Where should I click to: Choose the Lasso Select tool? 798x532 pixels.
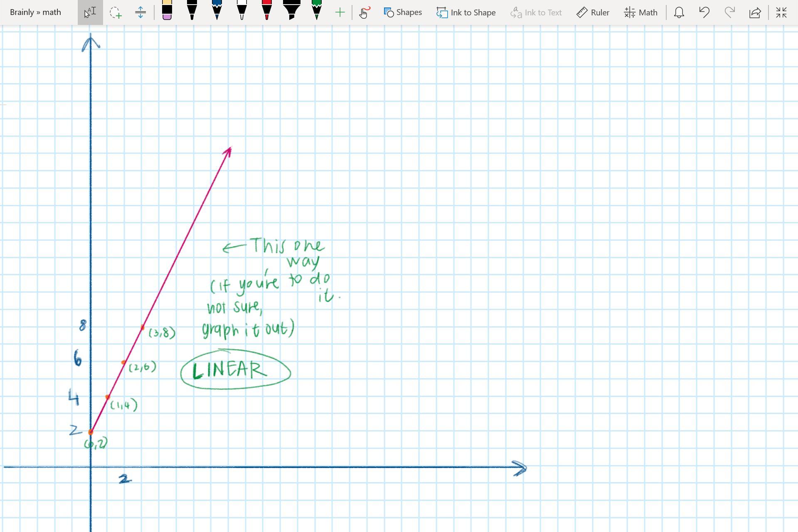click(x=116, y=12)
